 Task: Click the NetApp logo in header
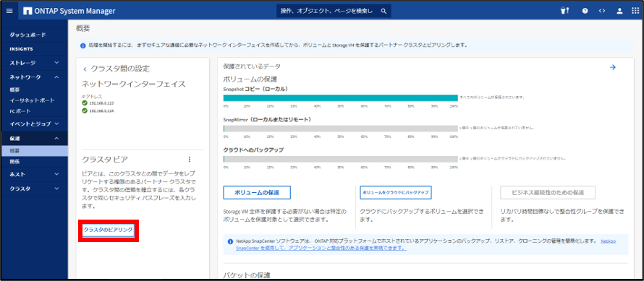click(x=28, y=11)
